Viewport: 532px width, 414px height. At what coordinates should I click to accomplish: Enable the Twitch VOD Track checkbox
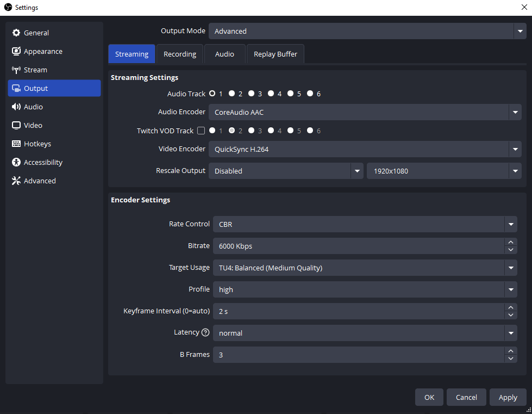(x=201, y=131)
